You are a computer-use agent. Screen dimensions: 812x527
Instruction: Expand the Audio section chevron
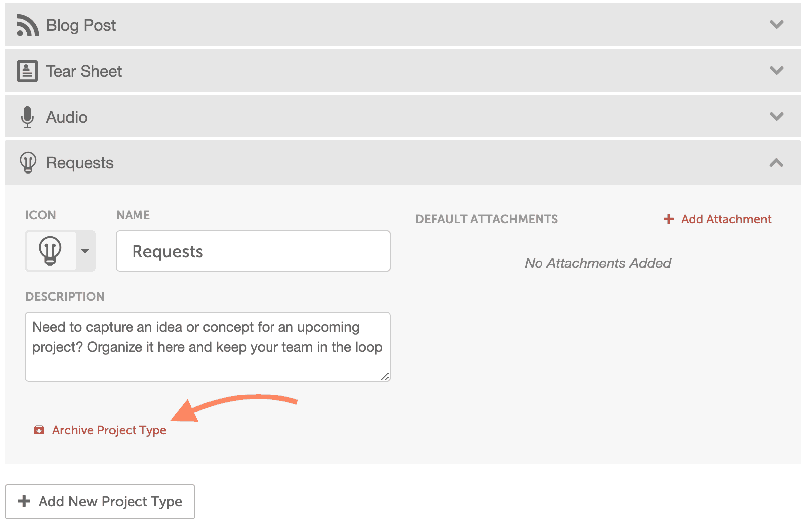776,117
